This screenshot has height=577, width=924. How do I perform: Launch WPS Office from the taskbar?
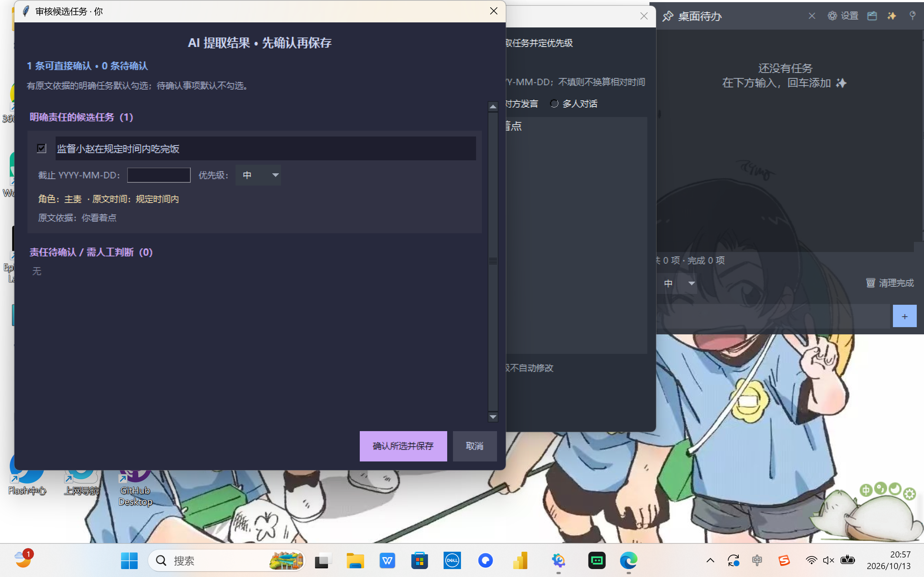[x=387, y=561]
